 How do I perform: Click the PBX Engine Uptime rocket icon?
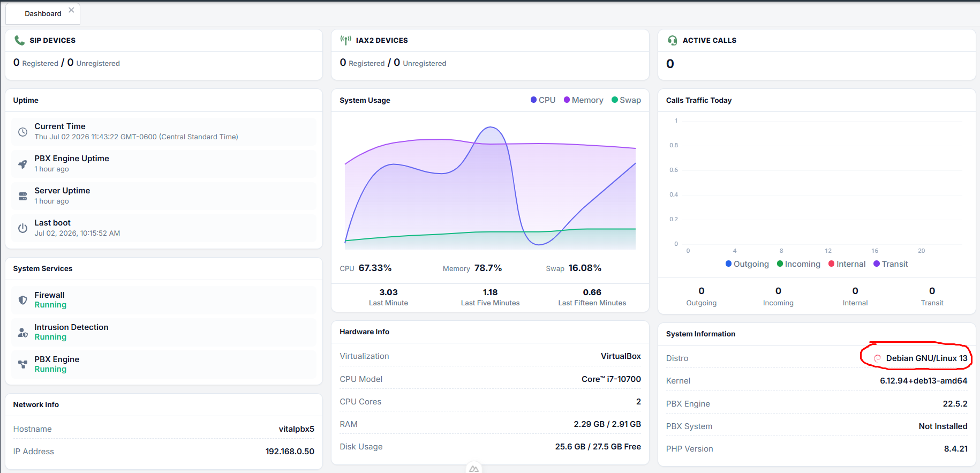coord(22,164)
